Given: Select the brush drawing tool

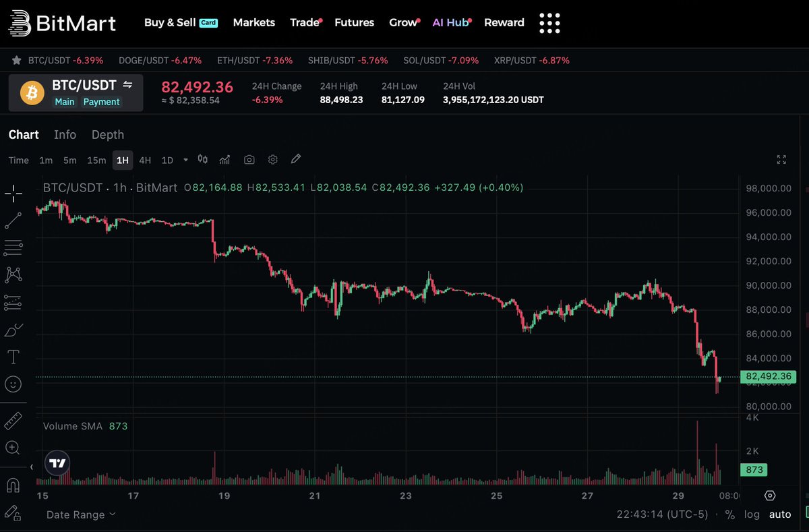Looking at the screenshot, I should (13, 330).
